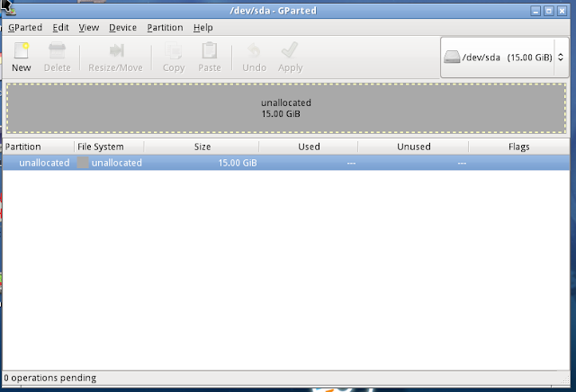576x392 pixels.
Task: Click the Flags column header
Action: pos(519,147)
